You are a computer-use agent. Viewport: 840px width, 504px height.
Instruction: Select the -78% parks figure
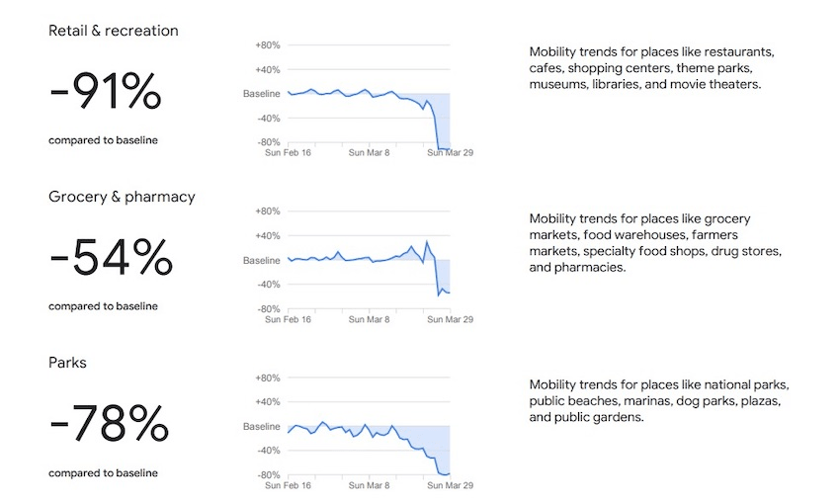[x=109, y=425]
